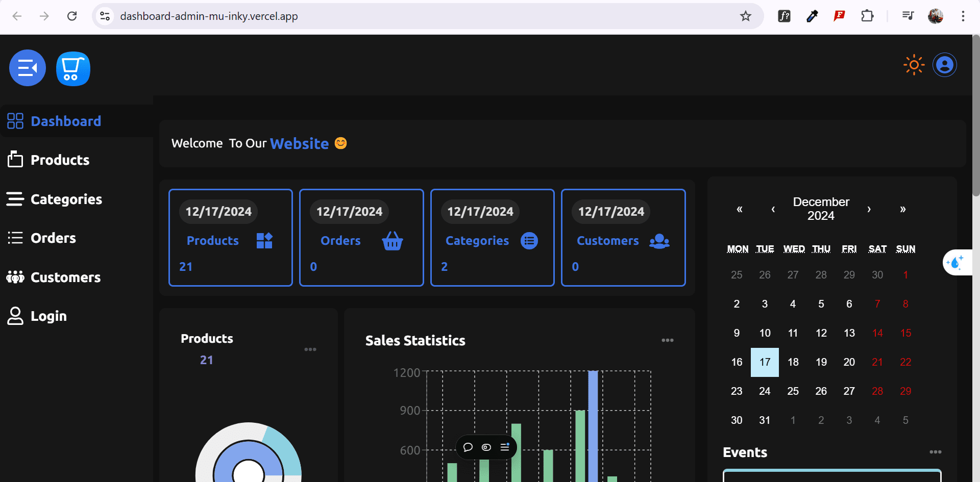Select December 31 in calendar

765,420
